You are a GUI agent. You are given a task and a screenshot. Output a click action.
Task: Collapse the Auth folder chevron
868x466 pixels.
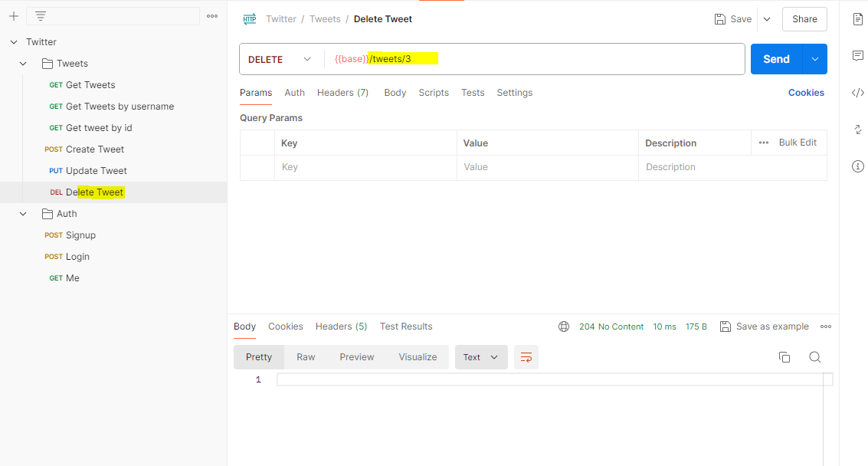point(23,214)
